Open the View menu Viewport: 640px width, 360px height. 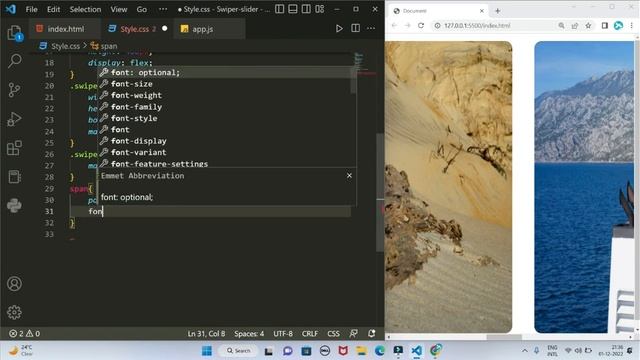[119, 9]
